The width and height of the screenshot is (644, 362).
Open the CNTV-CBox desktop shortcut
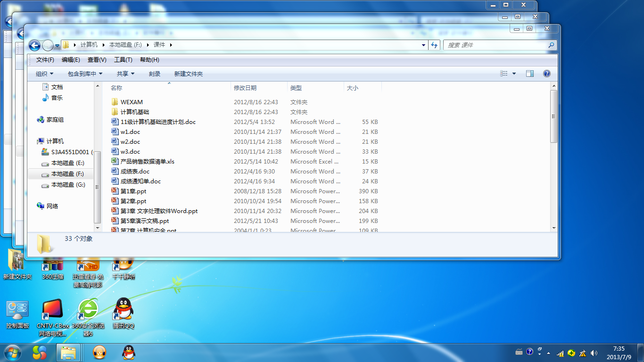pos(52,317)
